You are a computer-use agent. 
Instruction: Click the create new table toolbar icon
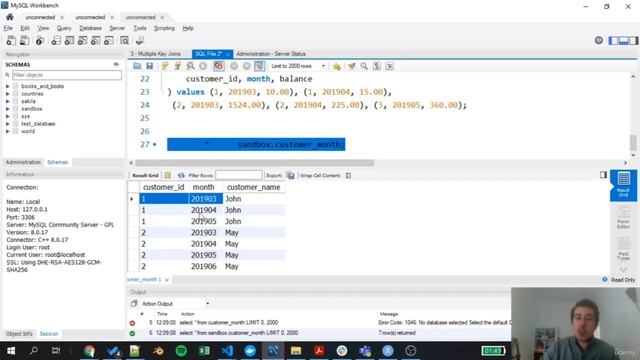[69, 40]
